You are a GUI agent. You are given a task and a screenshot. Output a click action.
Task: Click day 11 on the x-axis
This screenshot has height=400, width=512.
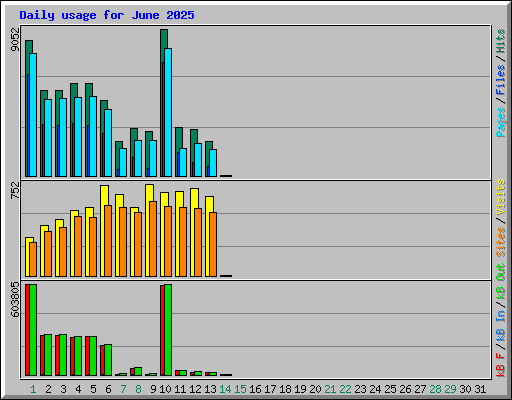pos(180,389)
